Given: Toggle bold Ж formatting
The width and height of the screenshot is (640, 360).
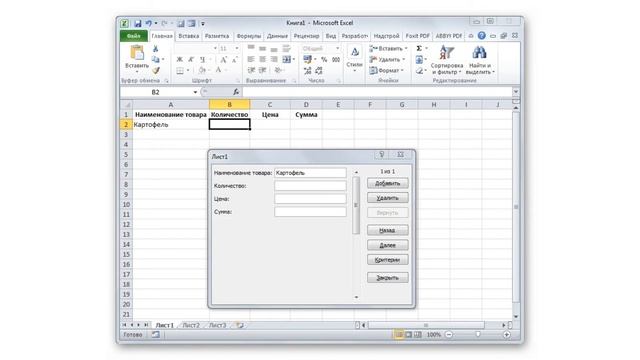Looking at the screenshot, I should pyautogui.click(x=180, y=60).
